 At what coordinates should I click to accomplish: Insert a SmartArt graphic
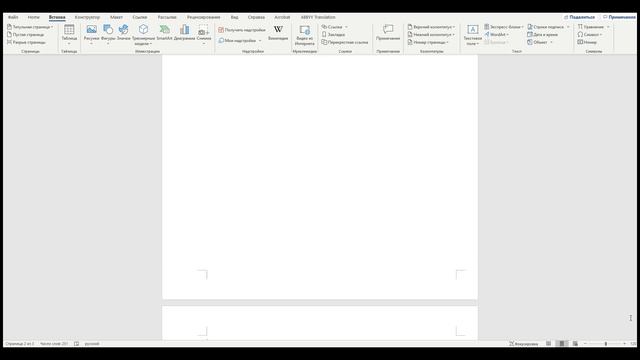pyautogui.click(x=164, y=33)
